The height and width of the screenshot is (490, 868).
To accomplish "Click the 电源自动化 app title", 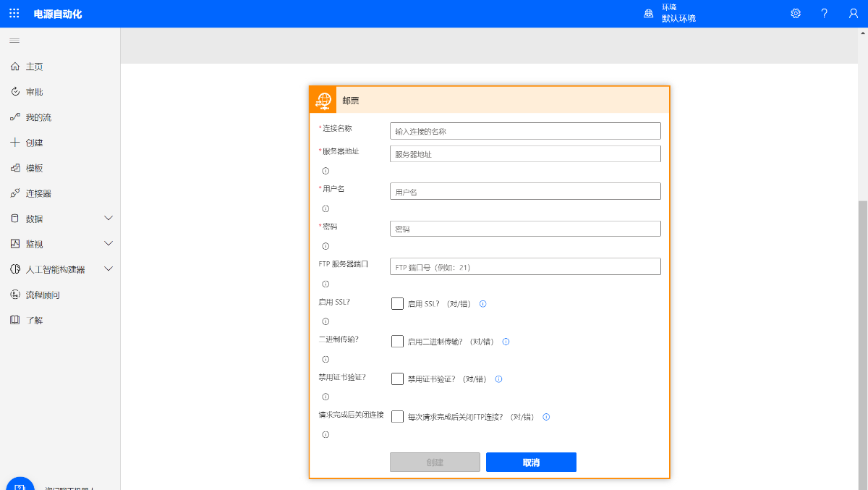I will 58,14.
